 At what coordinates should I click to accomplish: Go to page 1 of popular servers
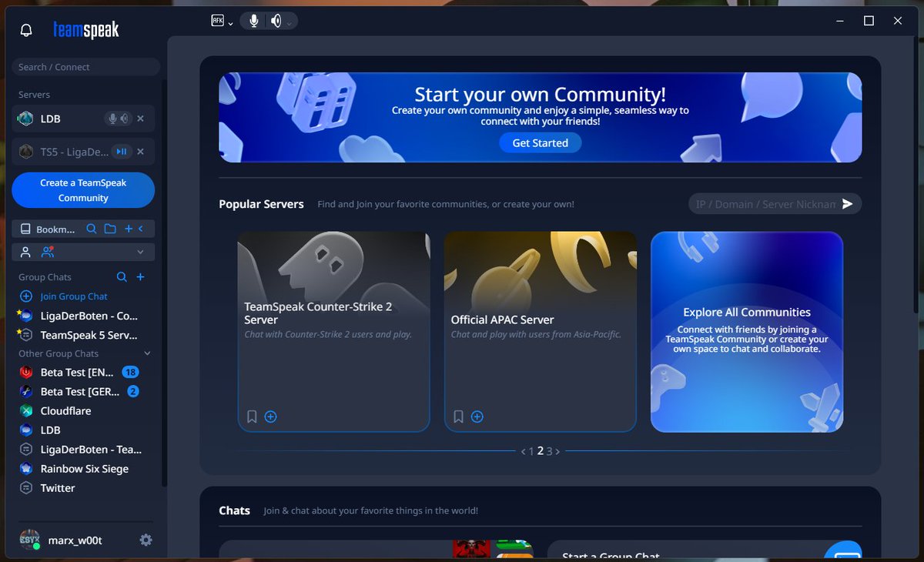click(531, 451)
